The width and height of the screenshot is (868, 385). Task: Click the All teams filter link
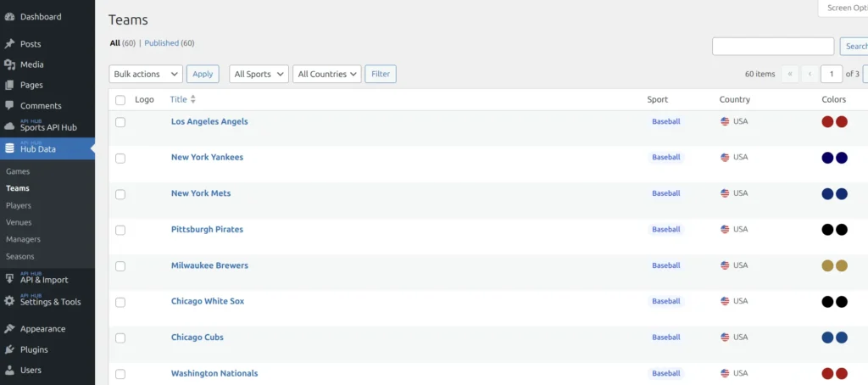(114, 43)
